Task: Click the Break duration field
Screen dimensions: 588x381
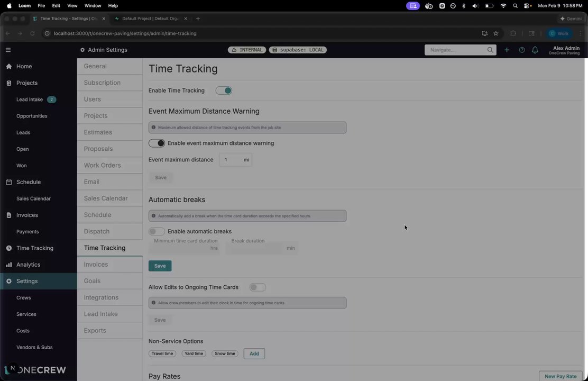Action: (261, 248)
